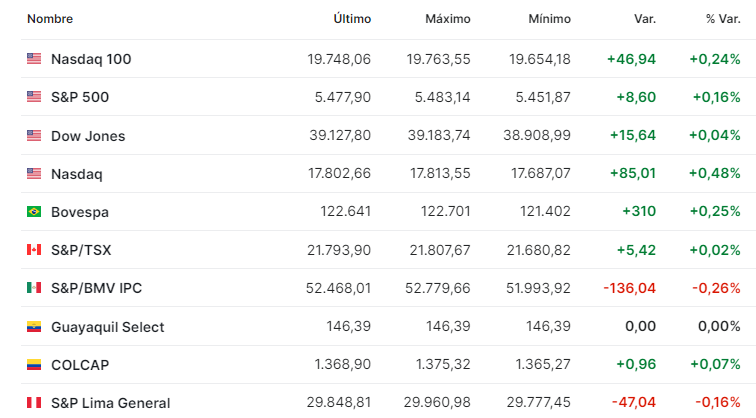Sort by the % Var. column header

[723, 19]
